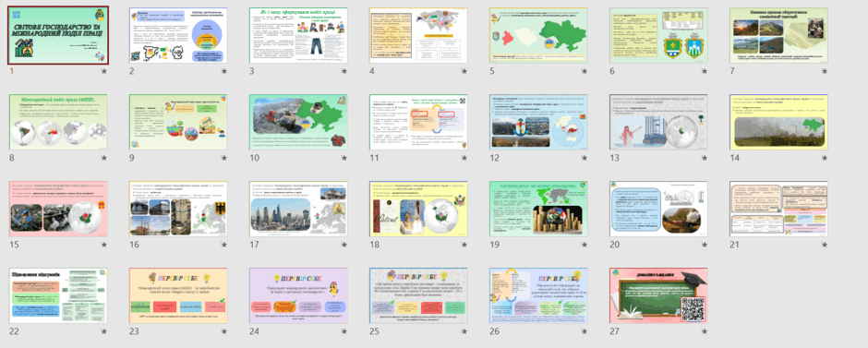The image size is (868, 348).
Task: Select the slide 20 thumbnail
Action: [658, 209]
